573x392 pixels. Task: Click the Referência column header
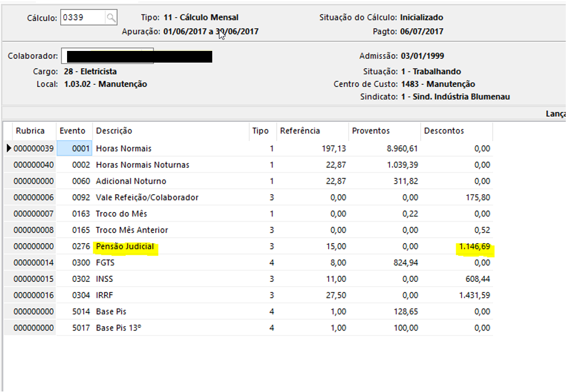point(300,131)
